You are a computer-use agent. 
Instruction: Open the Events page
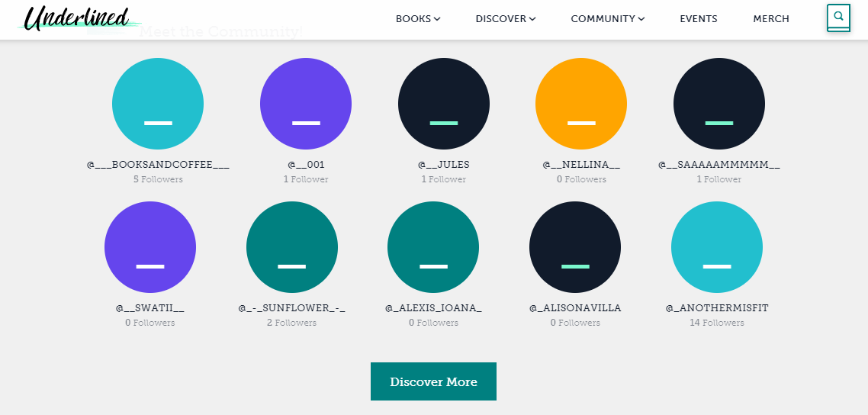pos(699,19)
